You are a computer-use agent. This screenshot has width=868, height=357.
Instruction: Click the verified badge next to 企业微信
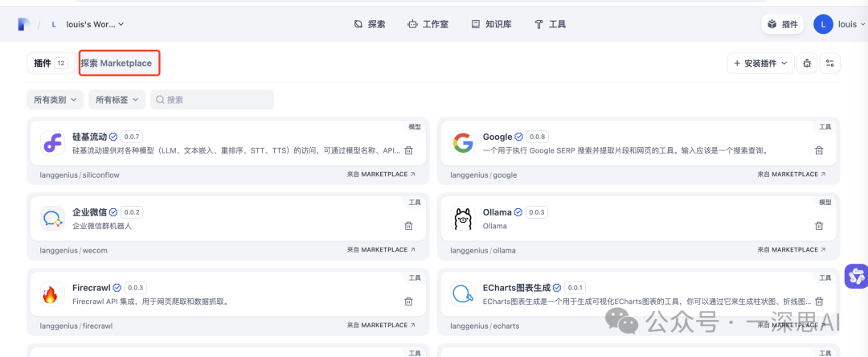click(x=113, y=212)
